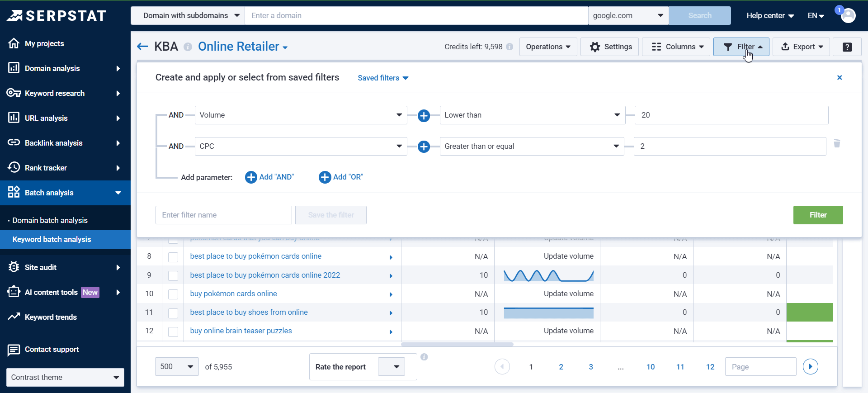Select Domain batch analysis submenu item
The image size is (868, 393).
50,220
